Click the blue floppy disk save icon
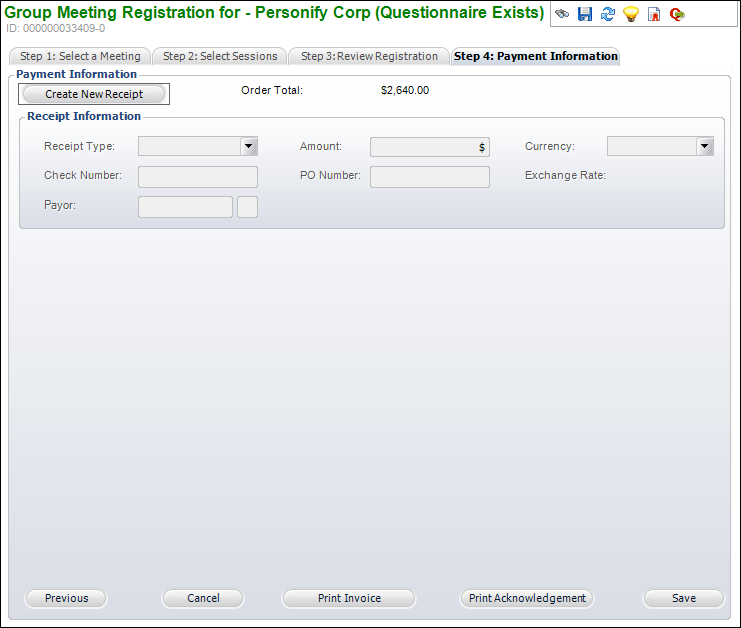This screenshot has height=628, width=741. (585, 14)
